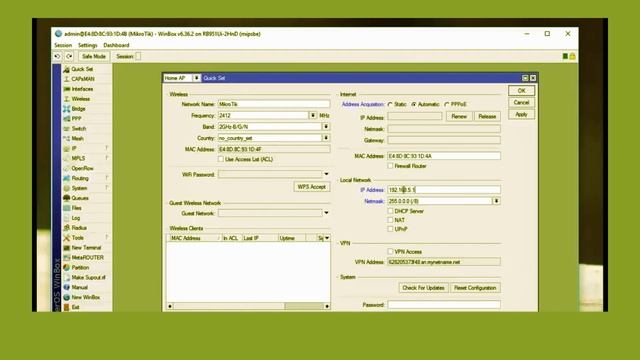Open Queues from the sidebar
This screenshot has height=360, width=640.
80,198
